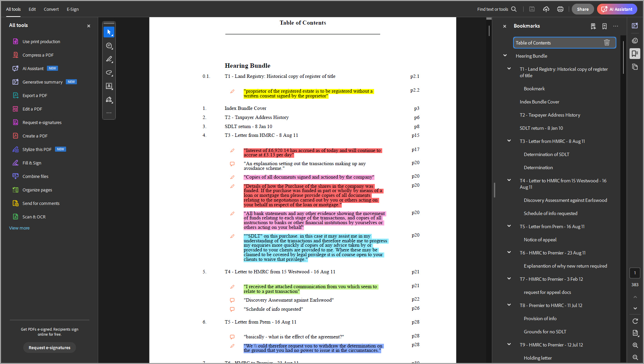Open the Convert menu
Screen dimensions: 644x364
[x=51, y=9]
